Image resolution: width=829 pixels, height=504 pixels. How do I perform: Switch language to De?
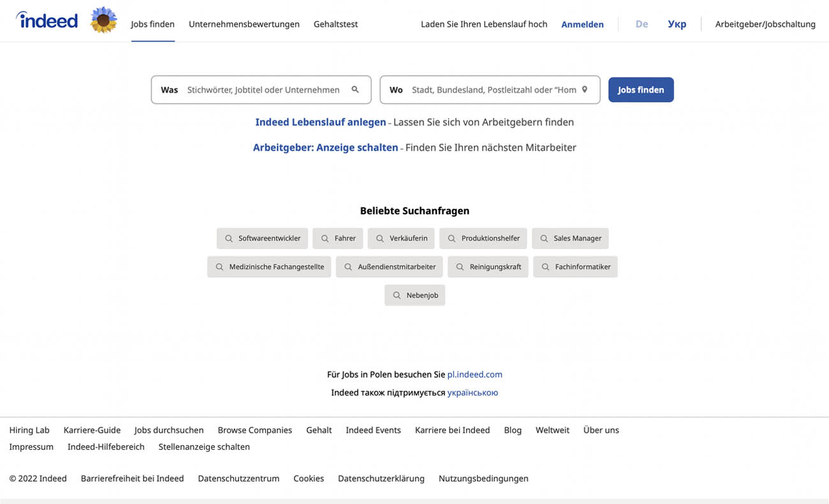point(642,24)
